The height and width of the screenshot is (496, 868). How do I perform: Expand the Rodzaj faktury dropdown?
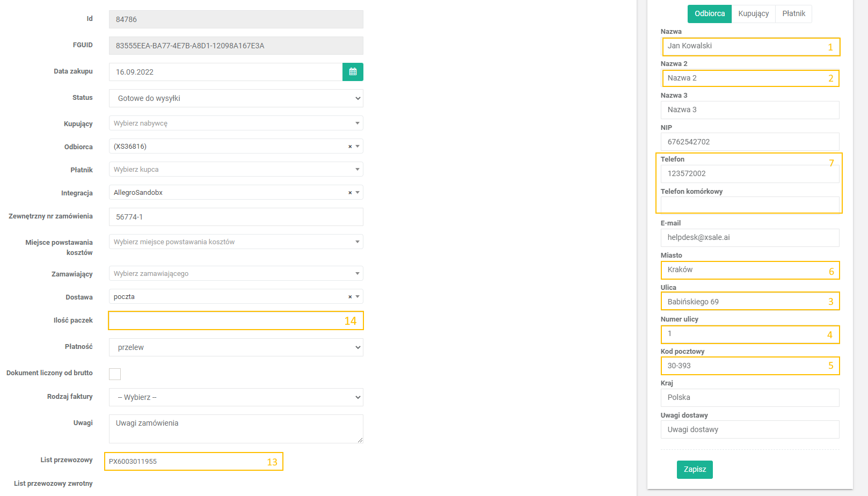236,397
